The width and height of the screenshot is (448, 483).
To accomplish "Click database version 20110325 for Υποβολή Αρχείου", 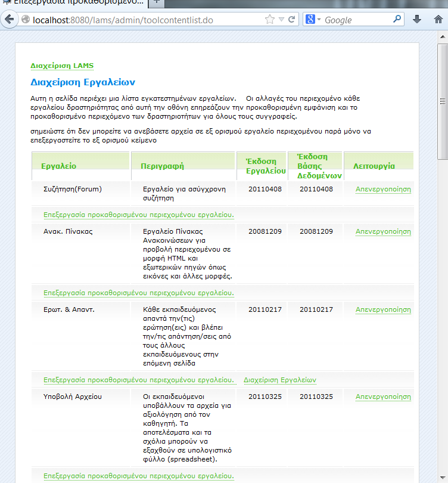I will (x=316, y=397).
